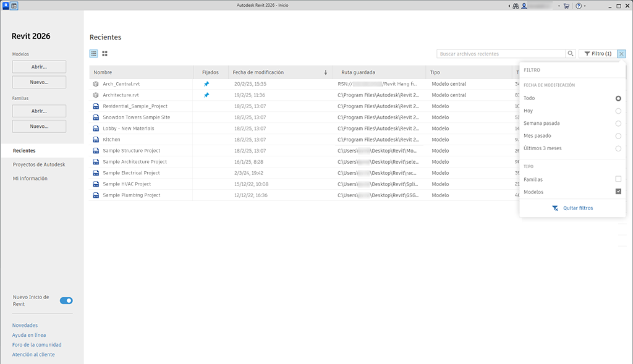The height and width of the screenshot is (364, 633).
Task: Click the file icon of Sample Plumbing Project
Action: tap(96, 195)
